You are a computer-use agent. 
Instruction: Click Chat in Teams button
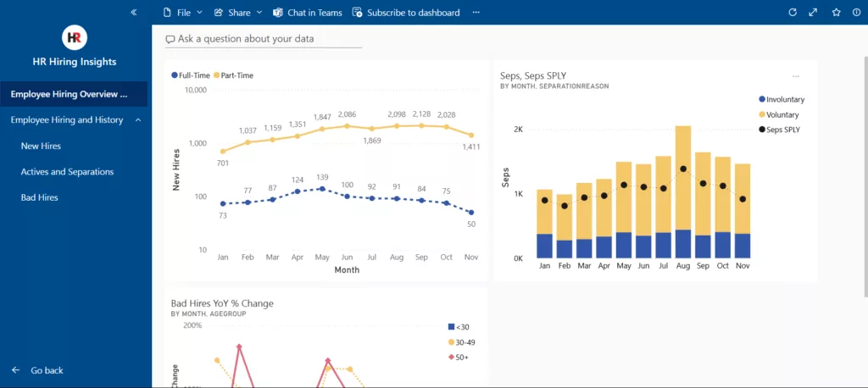[308, 12]
